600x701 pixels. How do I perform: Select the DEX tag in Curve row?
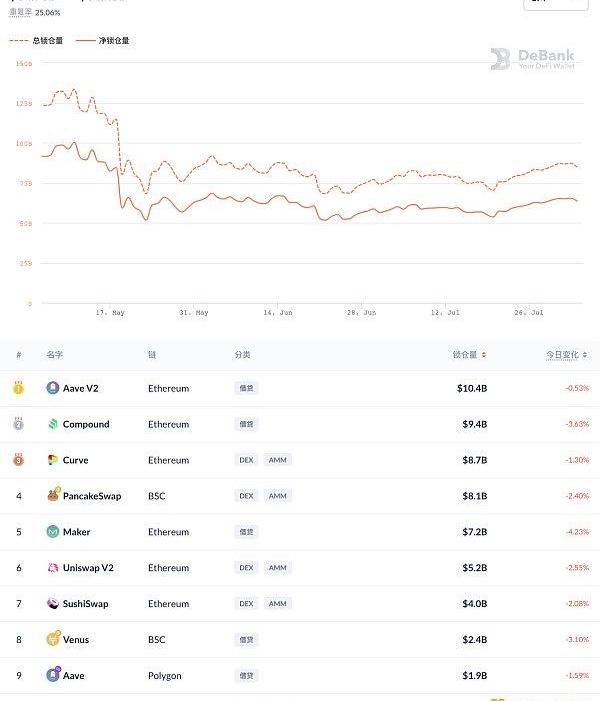tap(246, 460)
